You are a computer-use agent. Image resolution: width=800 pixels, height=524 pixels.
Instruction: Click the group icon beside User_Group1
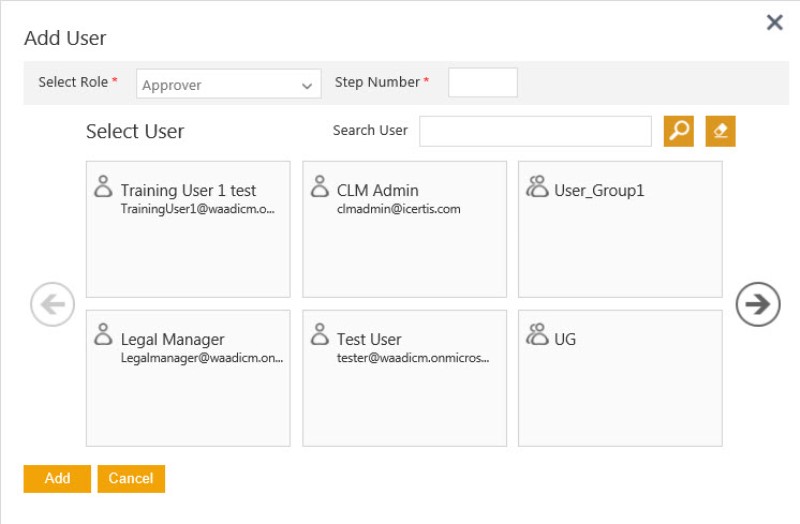pyautogui.click(x=537, y=187)
